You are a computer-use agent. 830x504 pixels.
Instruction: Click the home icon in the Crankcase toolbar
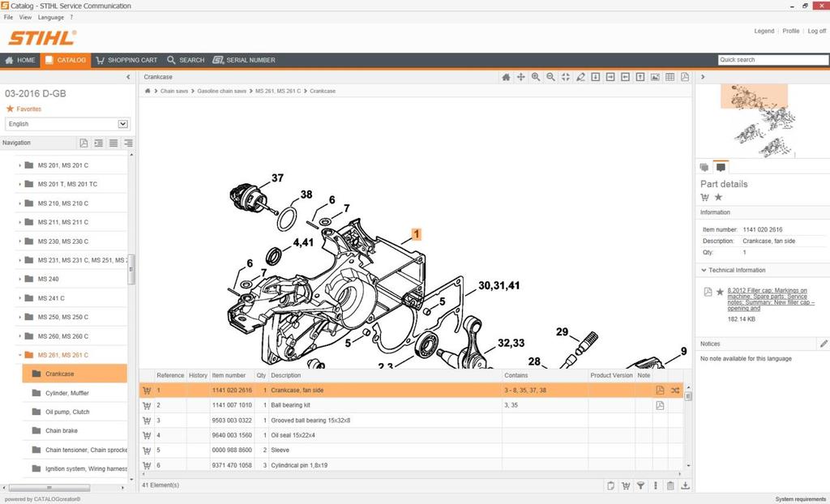506,77
